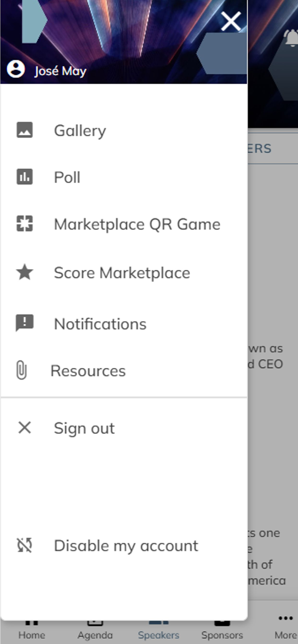298x644 pixels.
Task: Click the user avatar icon
Action: pyautogui.click(x=16, y=69)
